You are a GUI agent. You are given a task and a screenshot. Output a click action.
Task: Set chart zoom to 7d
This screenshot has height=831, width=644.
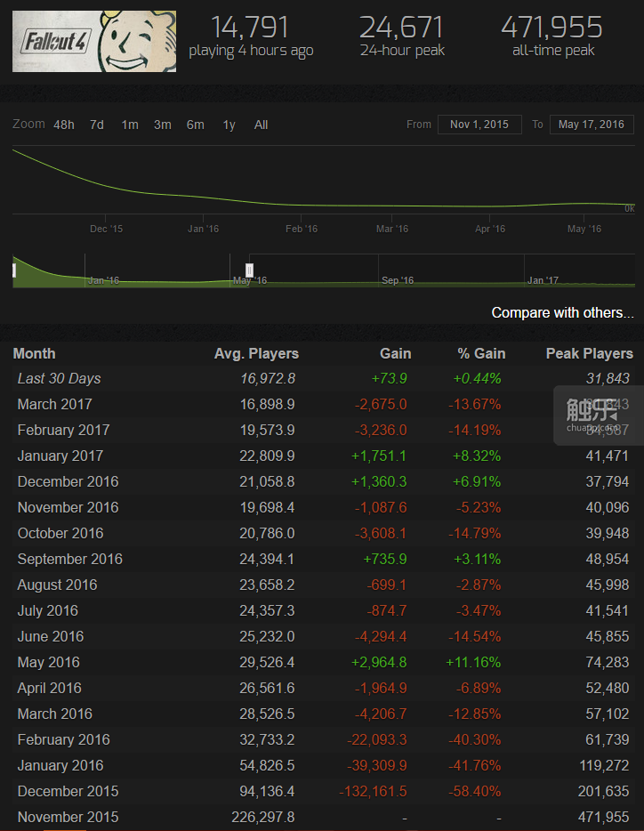point(96,125)
